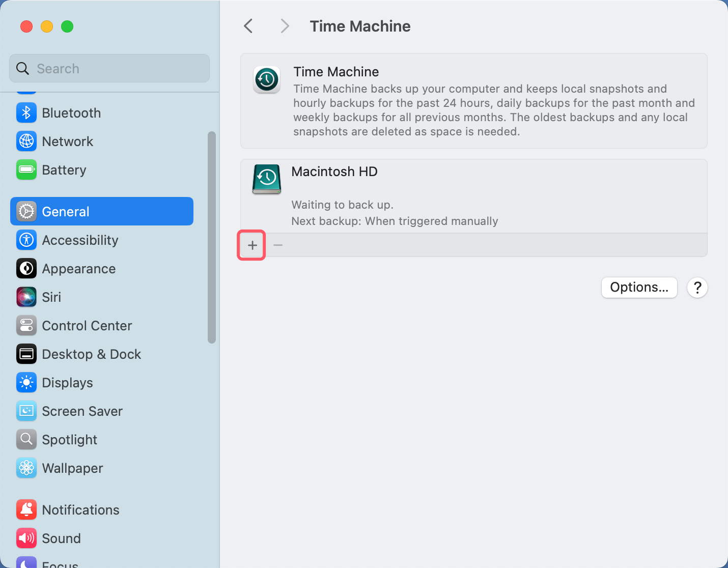Click the Bluetooth icon in sidebar
728x568 pixels.
coord(26,113)
